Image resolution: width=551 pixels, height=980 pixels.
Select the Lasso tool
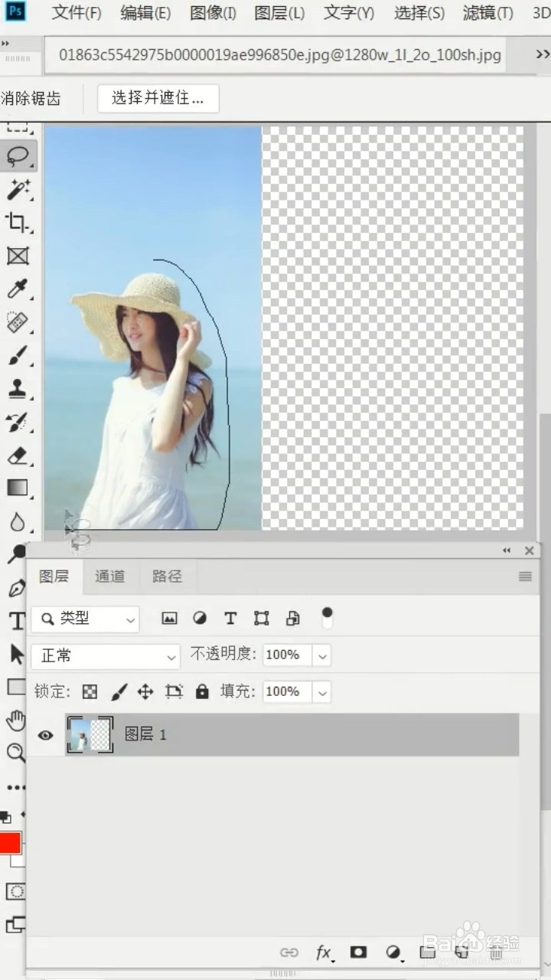click(x=17, y=156)
